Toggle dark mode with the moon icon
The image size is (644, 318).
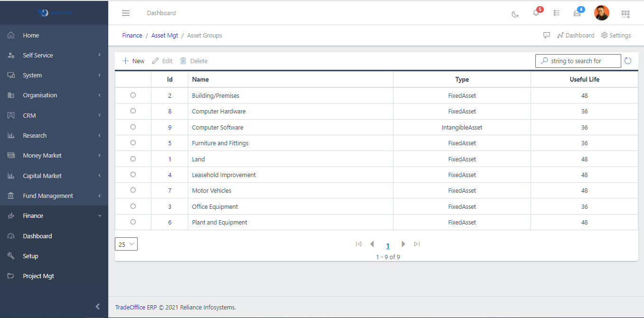click(x=515, y=14)
